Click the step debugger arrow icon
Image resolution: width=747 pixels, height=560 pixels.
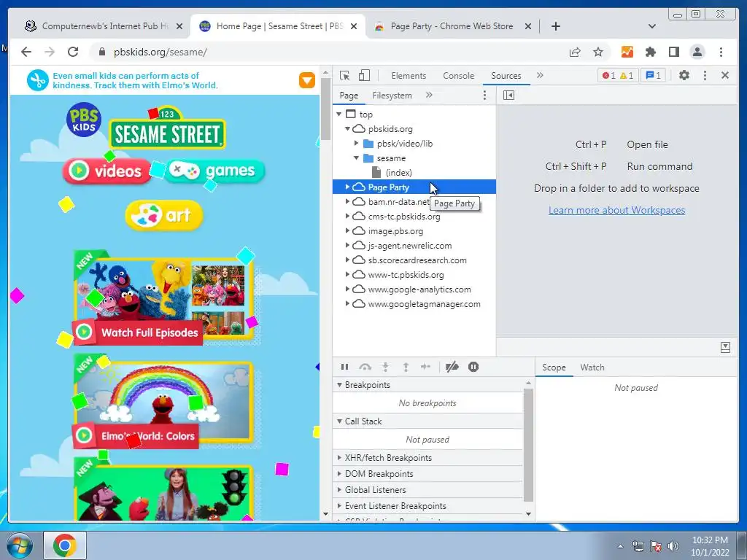click(x=425, y=367)
